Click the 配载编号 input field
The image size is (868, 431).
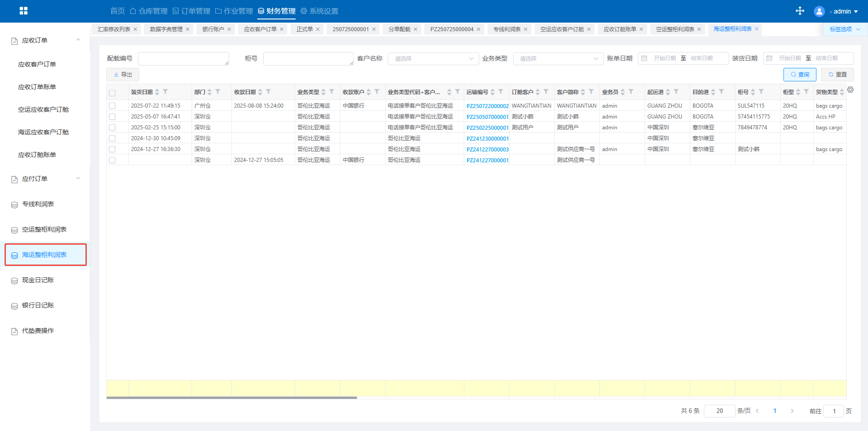pyautogui.click(x=183, y=59)
